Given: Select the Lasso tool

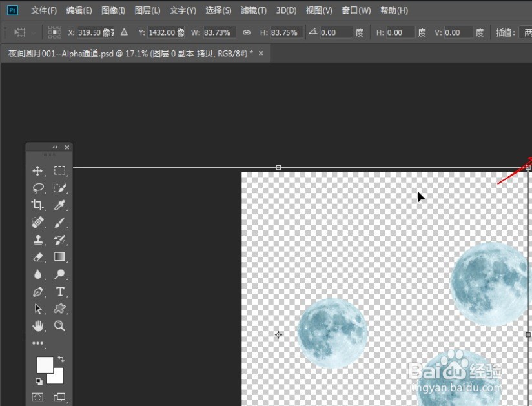Looking at the screenshot, I should click(38, 188).
